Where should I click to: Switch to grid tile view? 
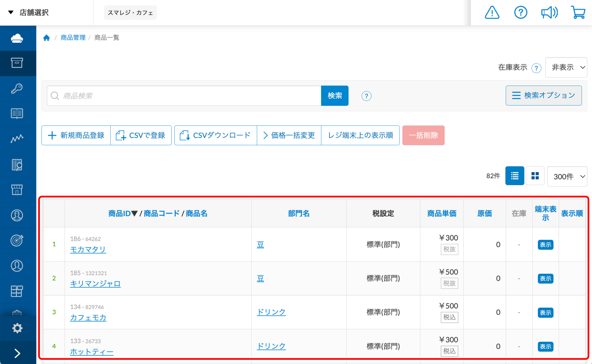coord(535,175)
